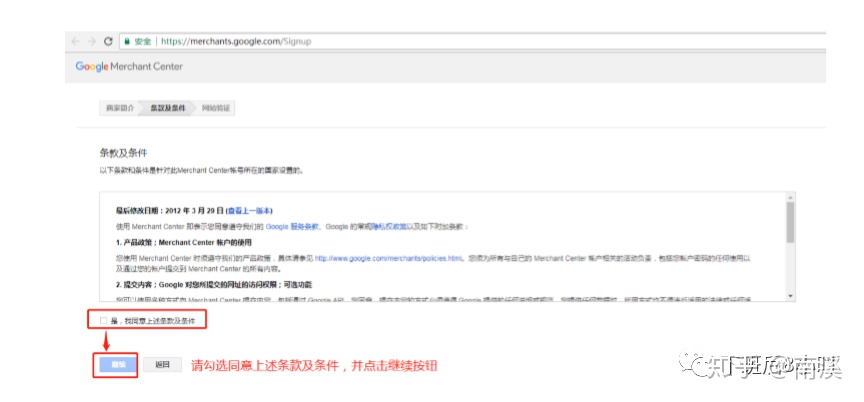This screenshot has height=402, width=864.
Task: Reload the page with the refresh icon
Action: [109, 41]
